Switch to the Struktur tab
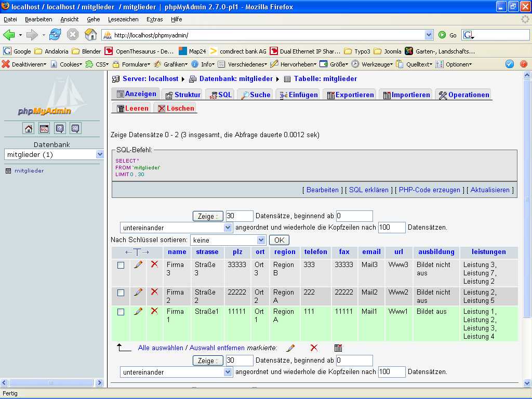532x399 pixels. click(x=182, y=95)
